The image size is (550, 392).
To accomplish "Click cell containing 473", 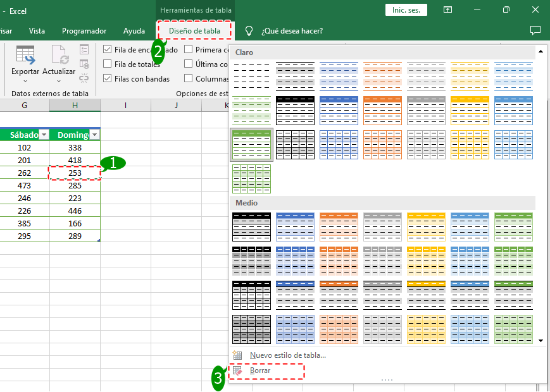I will 25,185.
